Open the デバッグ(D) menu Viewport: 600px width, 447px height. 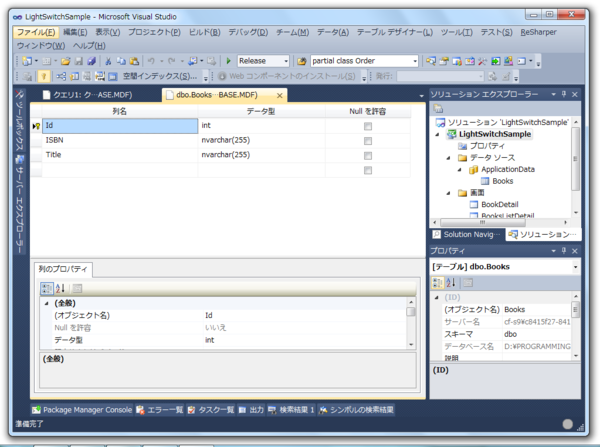point(248,32)
